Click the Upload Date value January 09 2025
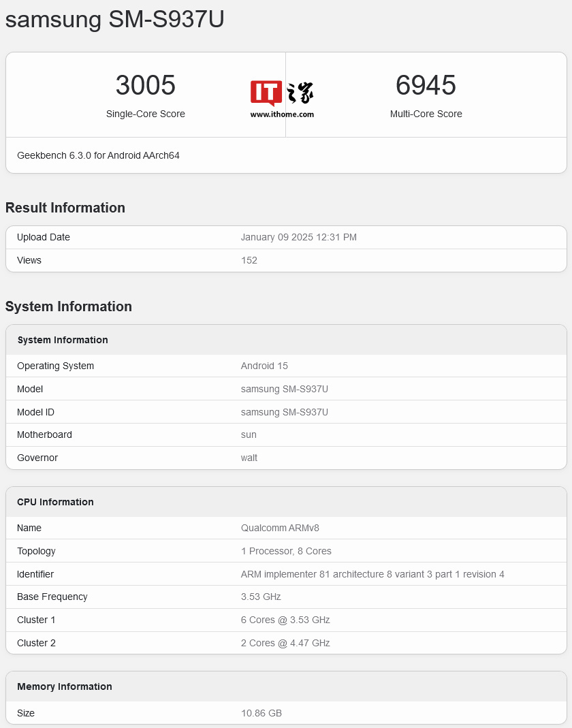 (x=298, y=237)
